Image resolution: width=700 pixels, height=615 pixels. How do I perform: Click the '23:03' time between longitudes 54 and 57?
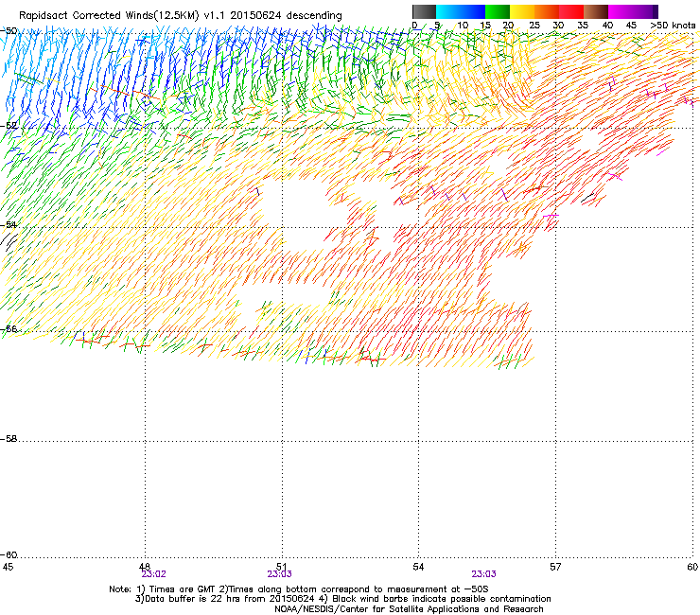[484, 574]
